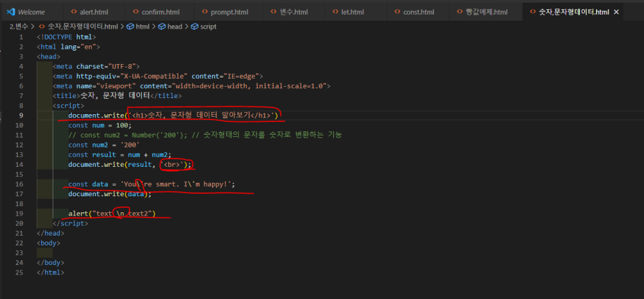Place cursor on <!DOCTYPE html> line

pyautogui.click(x=67, y=37)
